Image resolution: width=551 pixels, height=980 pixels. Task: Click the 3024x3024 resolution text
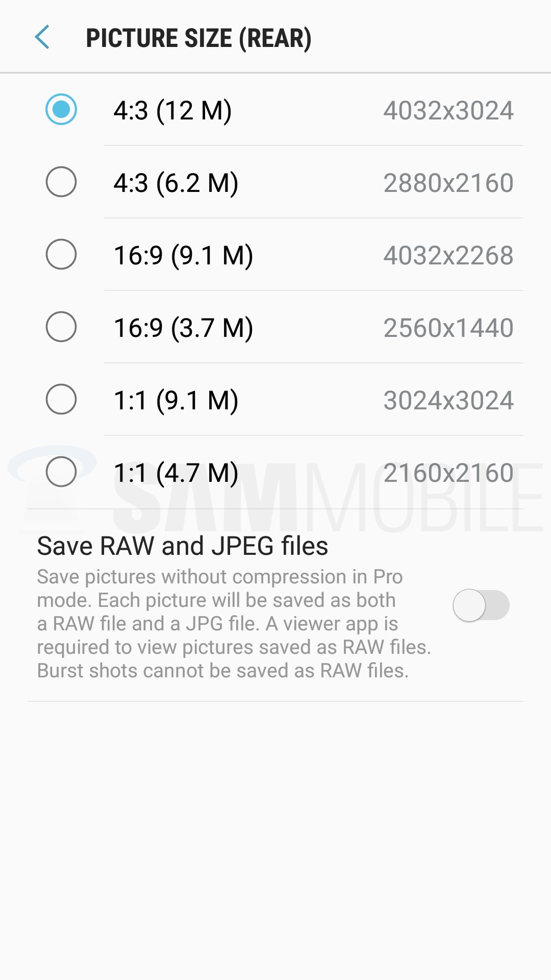448,401
